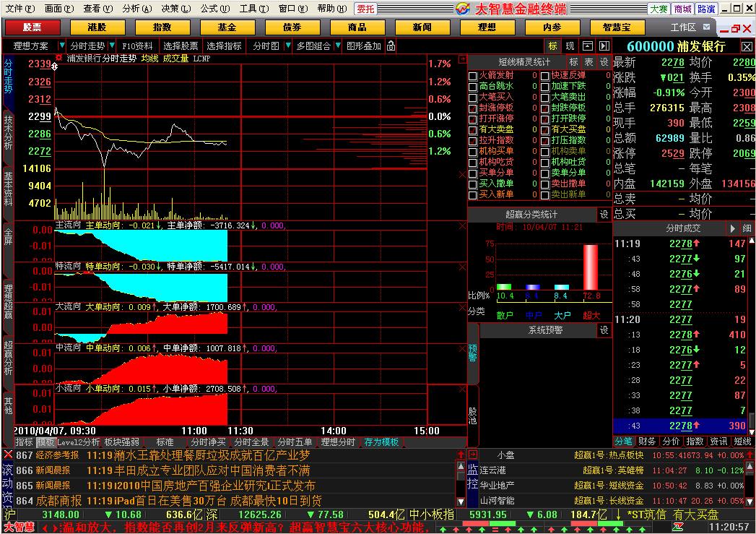The width and height of the screenshot is (756, 534).
Task: Switch to the 财务 tab under 分时成交
Action: (647, 442)
